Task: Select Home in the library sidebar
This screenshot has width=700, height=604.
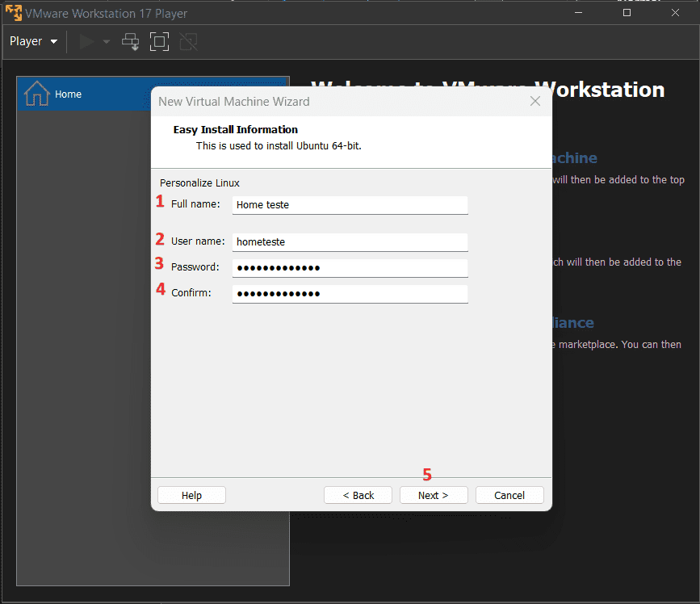Action: coord(68,94)
